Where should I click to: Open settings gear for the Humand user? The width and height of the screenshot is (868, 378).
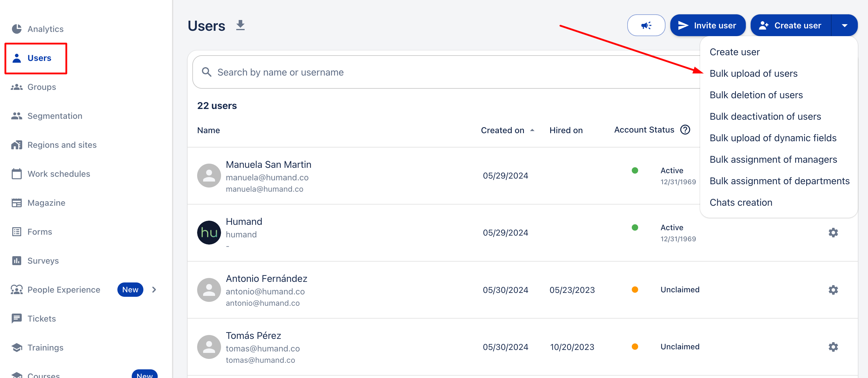[833, 233]
